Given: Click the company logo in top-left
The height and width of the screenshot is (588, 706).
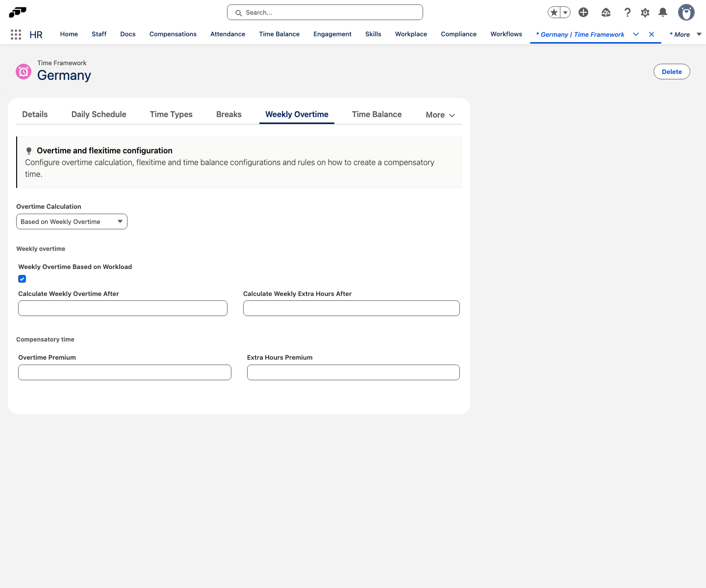Looking at the screenshot, I should click(x=18, y=12).
